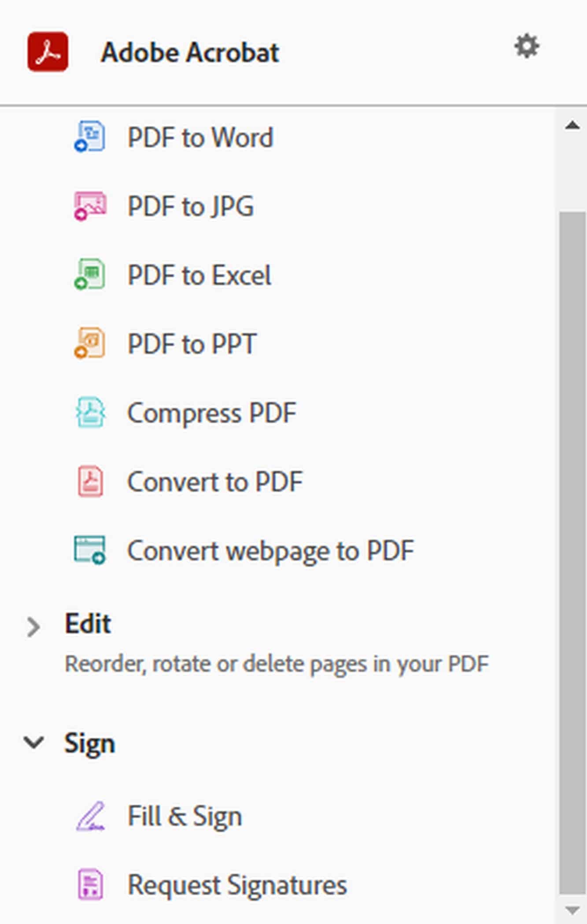Click the Fill & Sign pen icon
This screenshot has width=587, height=924.
[90, 816]
